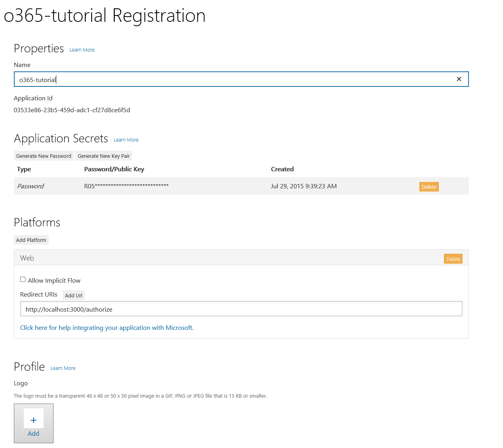Click the Web platform header
This screenshot has height=448, width=503.
click(x=241, y=258)
